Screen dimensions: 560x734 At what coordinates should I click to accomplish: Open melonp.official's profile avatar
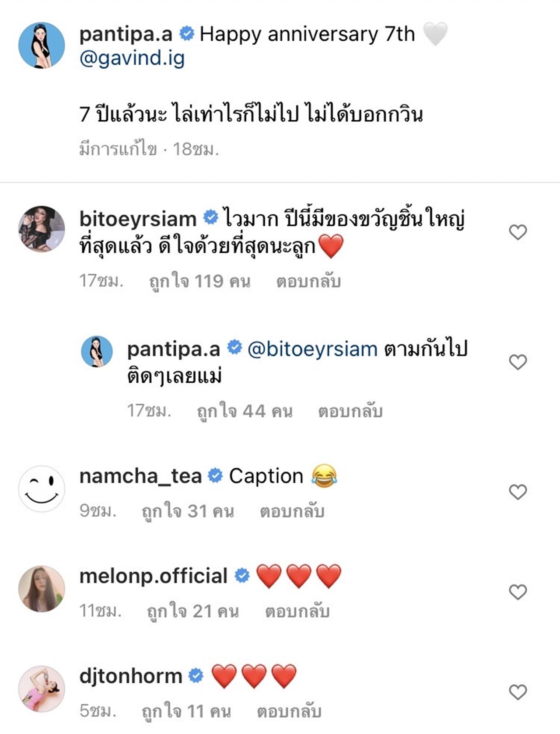coord(42,589)
